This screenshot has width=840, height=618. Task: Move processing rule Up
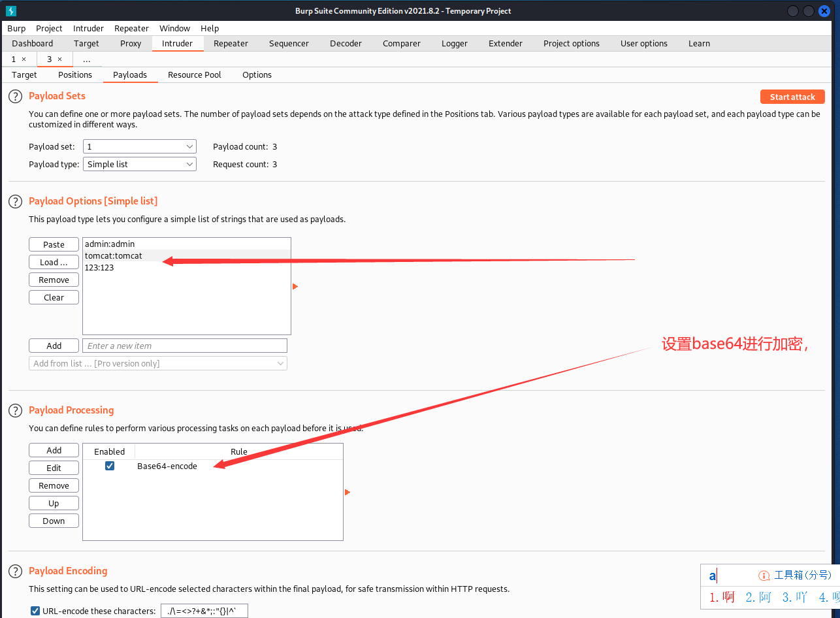tap(54, 503)
